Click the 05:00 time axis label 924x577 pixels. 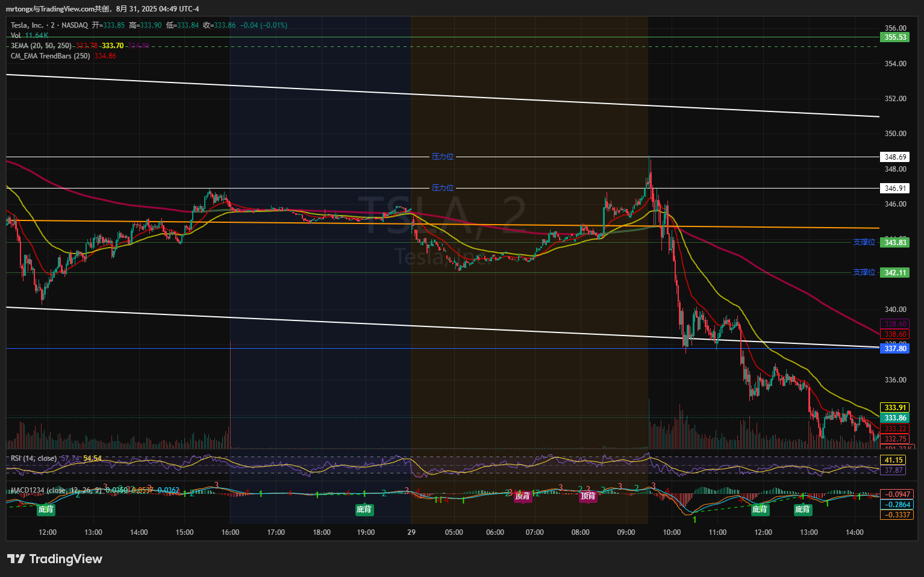pos(454,532)
